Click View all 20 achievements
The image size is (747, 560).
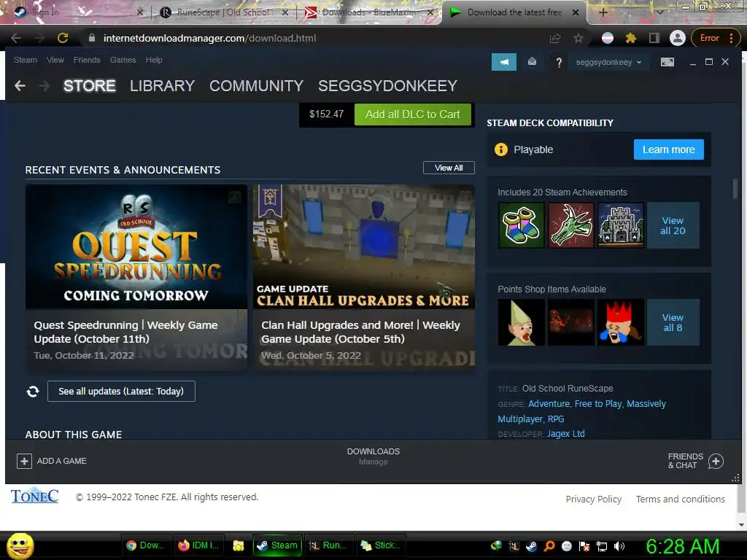coord(673,225)
